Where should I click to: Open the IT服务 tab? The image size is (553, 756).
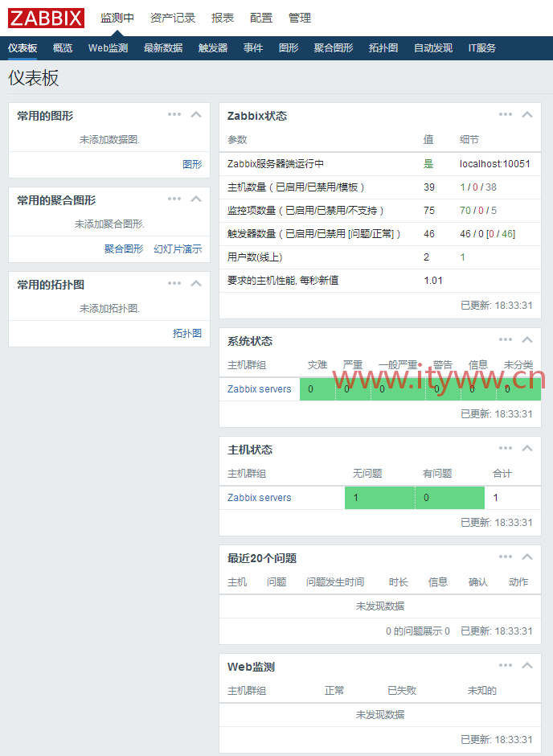click(x=481, y=48)
